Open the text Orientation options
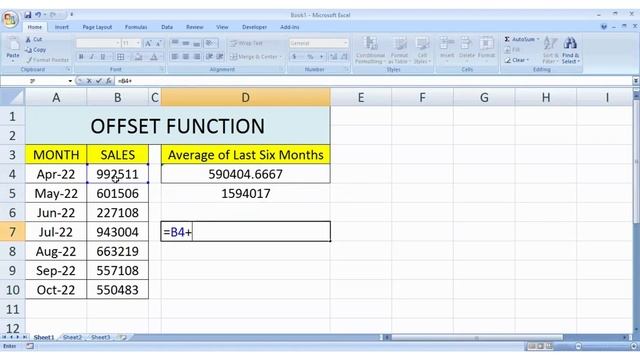The width and height of the screenshot is (640, 360). pos(210,43)
